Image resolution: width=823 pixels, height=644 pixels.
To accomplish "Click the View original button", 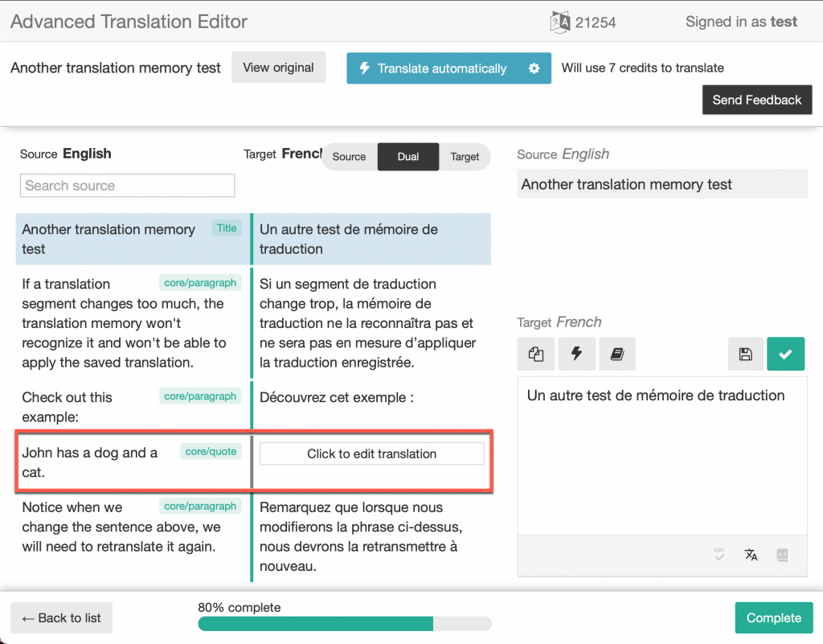I will coord(278,68).
